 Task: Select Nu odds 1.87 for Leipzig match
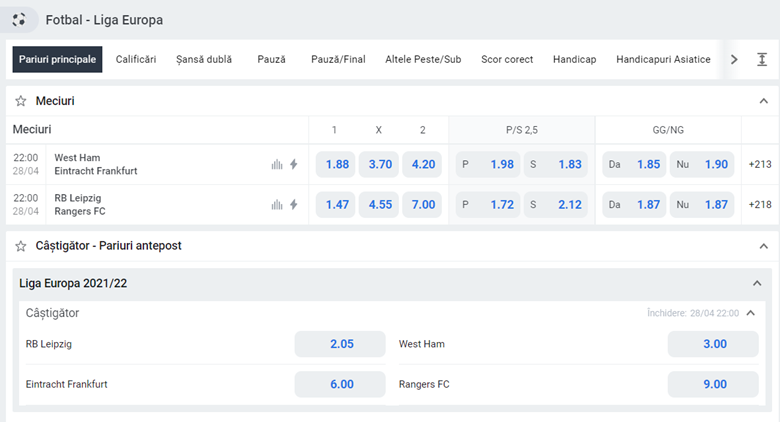point(702,205)
